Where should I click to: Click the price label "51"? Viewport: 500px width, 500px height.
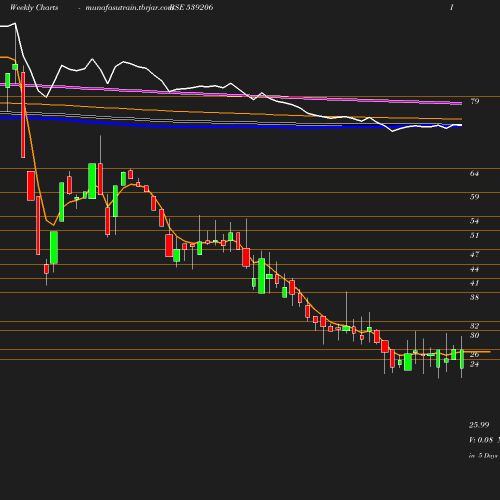pos(474,235)
